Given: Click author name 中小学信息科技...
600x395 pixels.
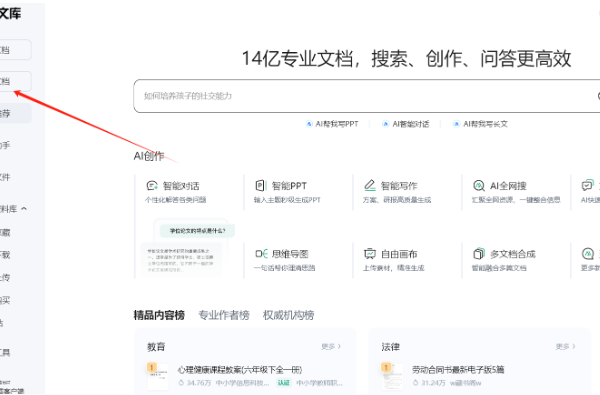Looking at the screenshot, I should [x=242, y=383].
